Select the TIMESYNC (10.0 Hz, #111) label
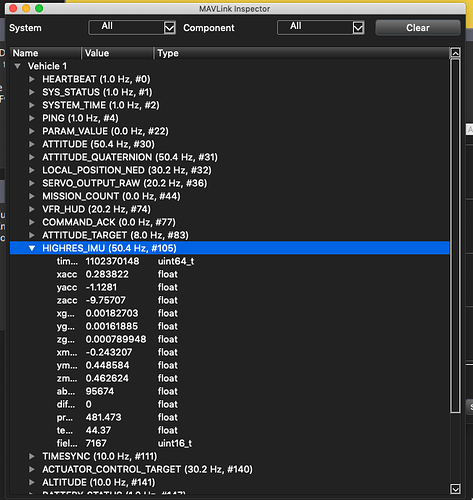Image resolution: width=473 pixels, height=500 pixels. point(99,456)
